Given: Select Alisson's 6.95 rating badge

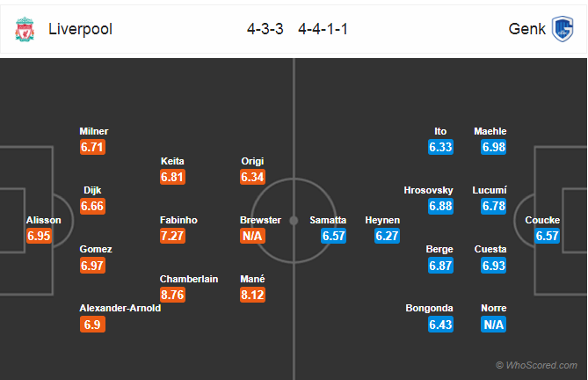Looking at the screenshot, I should pyautogui.click(x=39, y=236).
